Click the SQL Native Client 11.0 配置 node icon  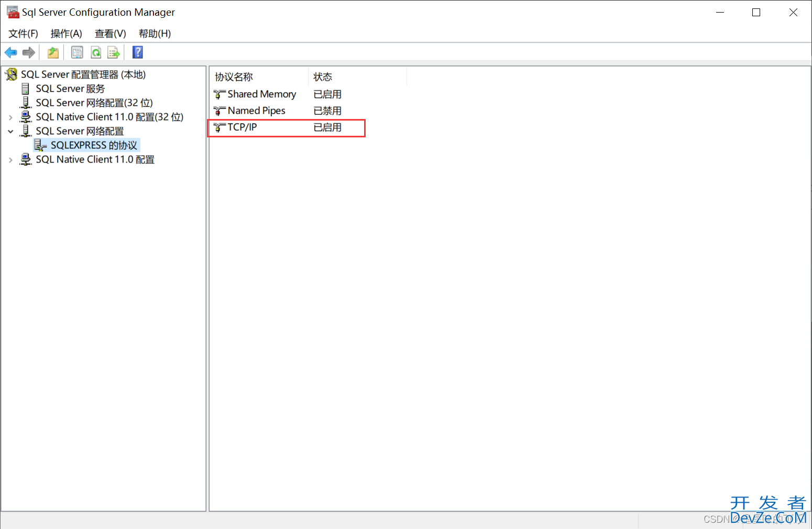26,159
